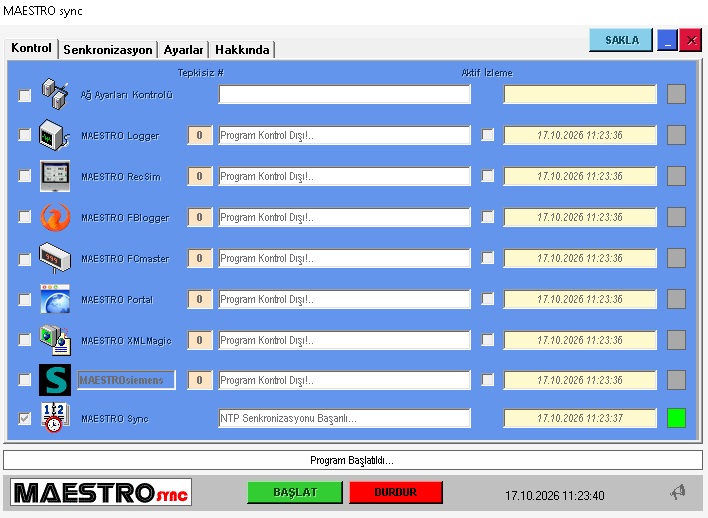This screenshot has height=518, width=708.
Task: Open the Ayarlar tab
Action: tap(183, 50)
